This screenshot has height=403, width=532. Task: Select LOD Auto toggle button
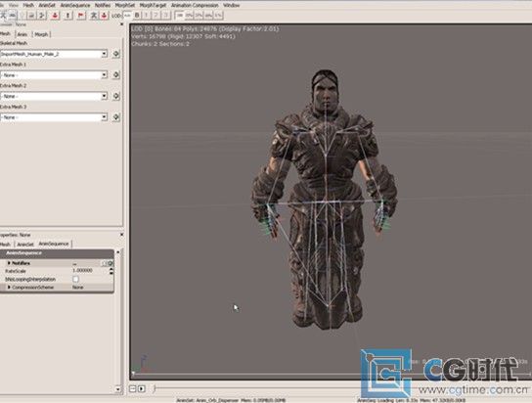[127, 16]
